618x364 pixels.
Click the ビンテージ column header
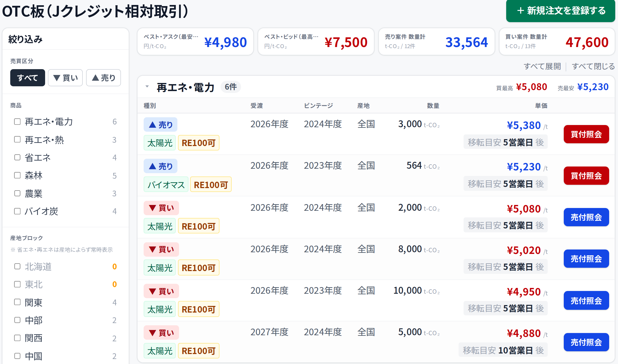(318, 106)
